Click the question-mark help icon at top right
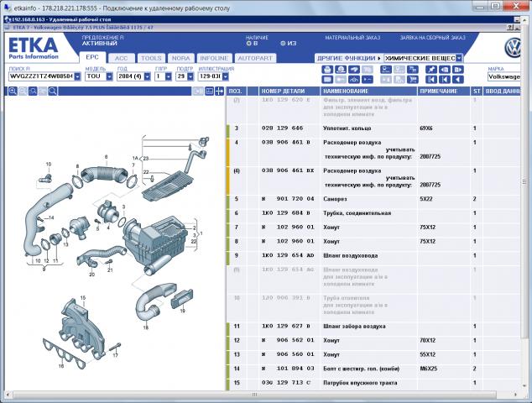This screenshot has width=532, height=403. click(x=510, y=28)
